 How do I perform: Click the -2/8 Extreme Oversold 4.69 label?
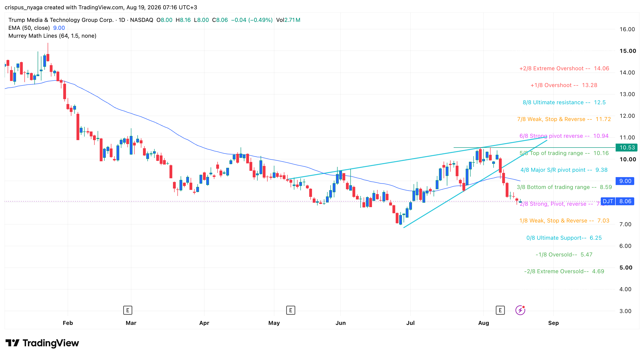[x=564, y=271]
